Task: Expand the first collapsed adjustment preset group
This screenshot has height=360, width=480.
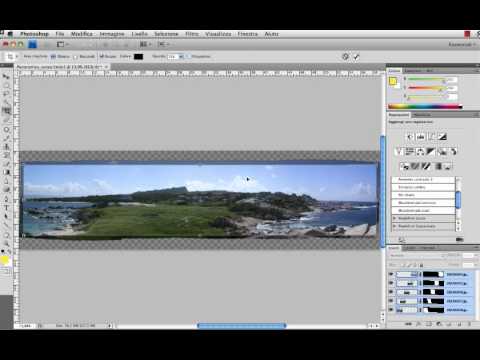Action: [x=395, y=218]
